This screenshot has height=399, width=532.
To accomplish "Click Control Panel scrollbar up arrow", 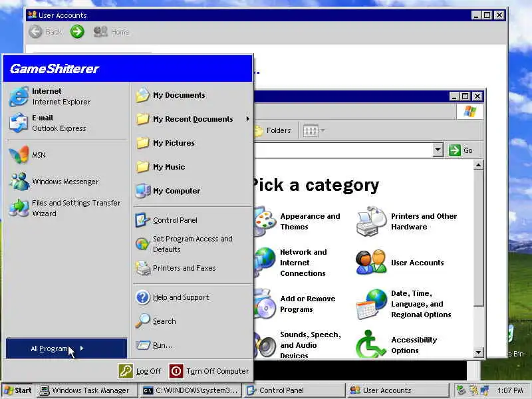I will [x=478, y=165].
